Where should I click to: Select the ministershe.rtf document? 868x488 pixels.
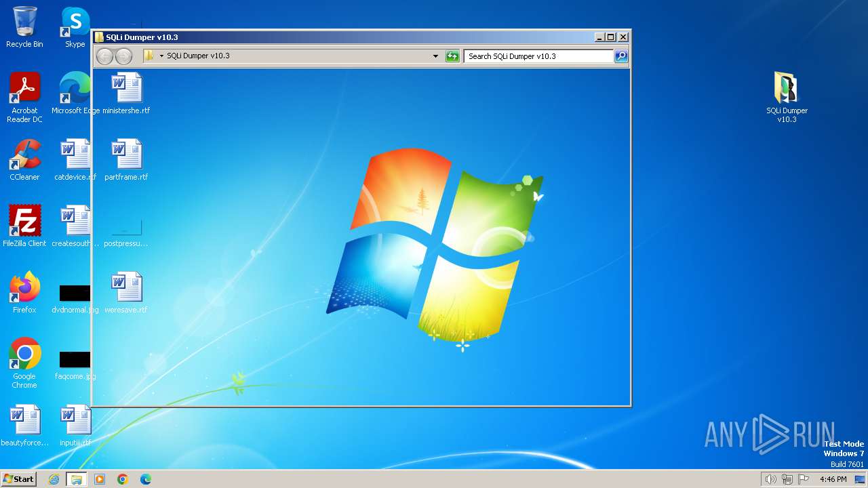(x=126, y=94)
